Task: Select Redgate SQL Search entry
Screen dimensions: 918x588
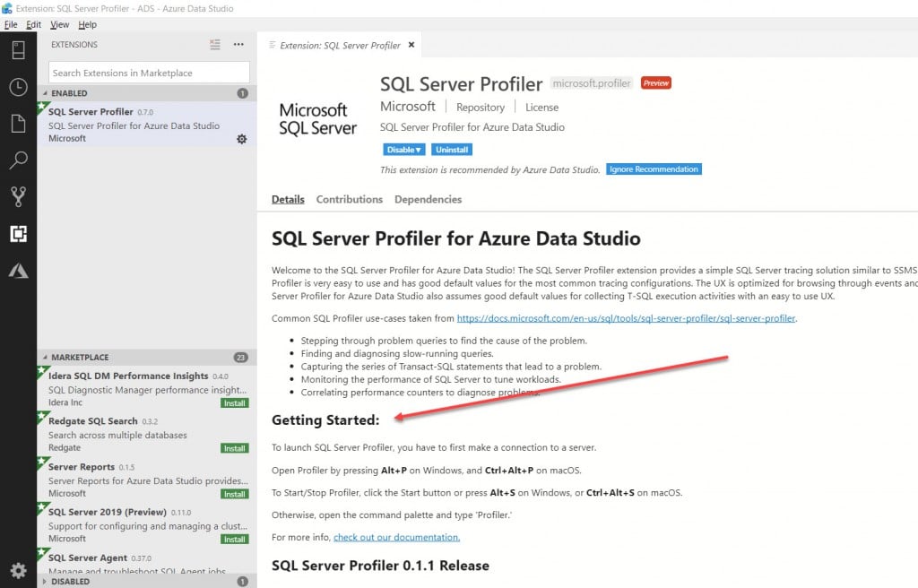Action: coord(146,434)
